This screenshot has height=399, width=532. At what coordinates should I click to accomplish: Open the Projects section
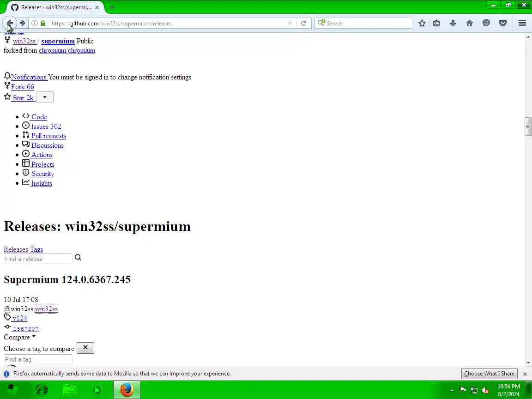(x=43, y=164)
